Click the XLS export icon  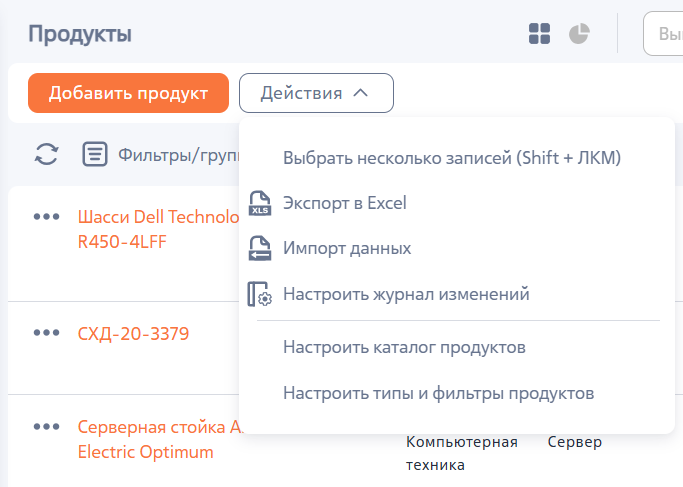tap(260, 203)
